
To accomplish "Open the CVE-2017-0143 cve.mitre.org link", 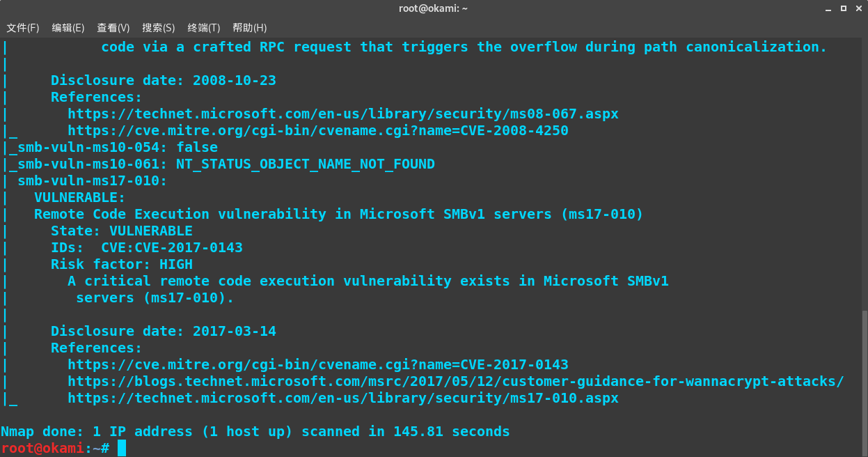I will pos(318,364).
